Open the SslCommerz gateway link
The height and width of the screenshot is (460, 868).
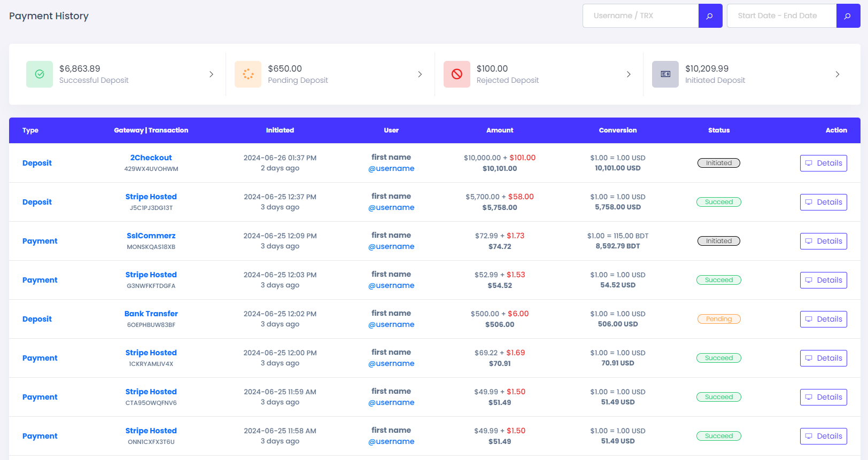151,236
